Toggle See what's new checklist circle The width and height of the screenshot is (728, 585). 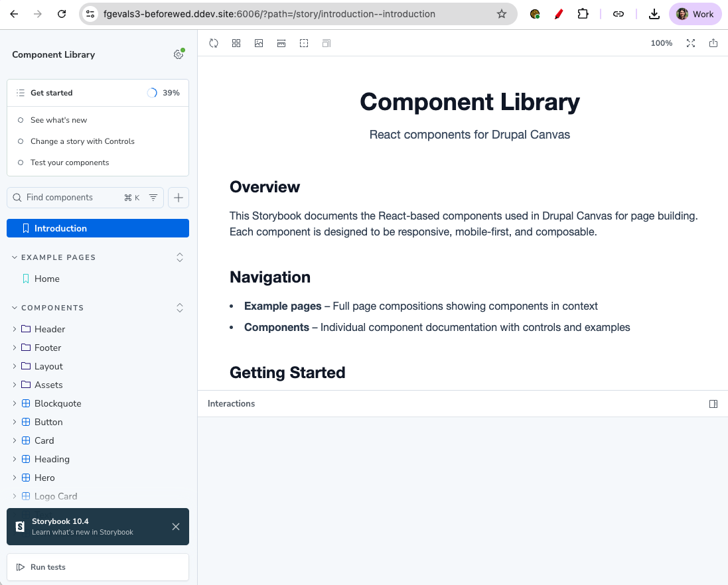pyautogui.click(x=21, y=120)
